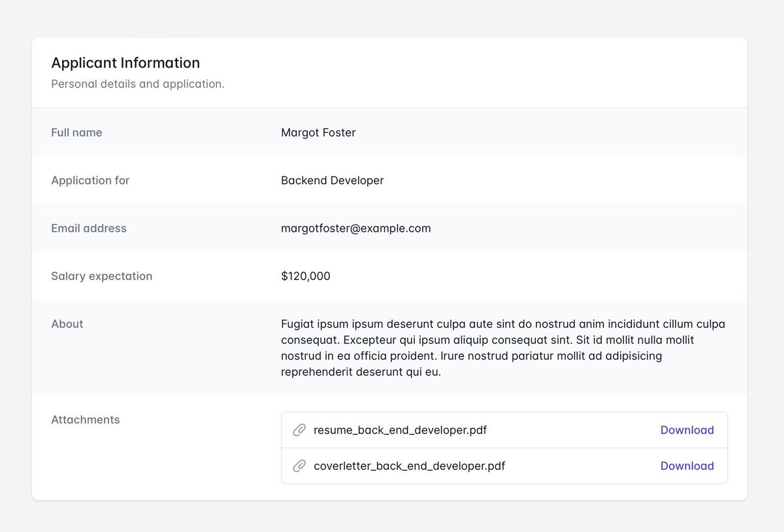Click the About label

(x=67, y=324)
